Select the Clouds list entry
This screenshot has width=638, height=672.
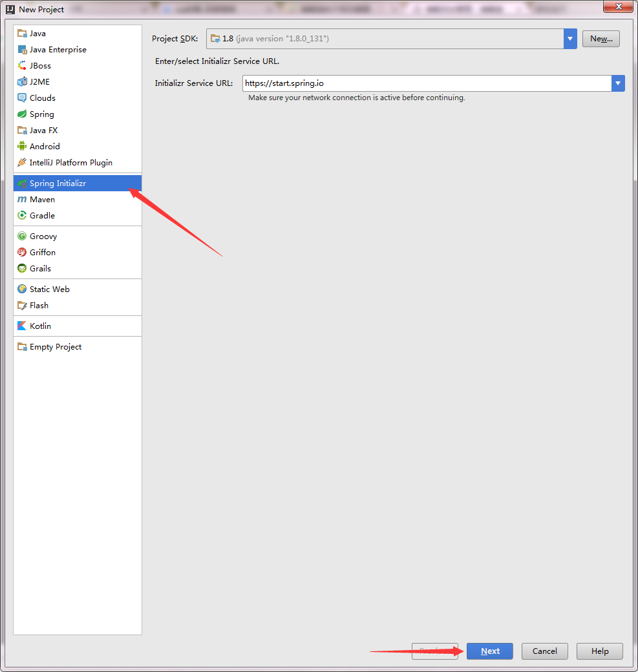click(78, 98)
